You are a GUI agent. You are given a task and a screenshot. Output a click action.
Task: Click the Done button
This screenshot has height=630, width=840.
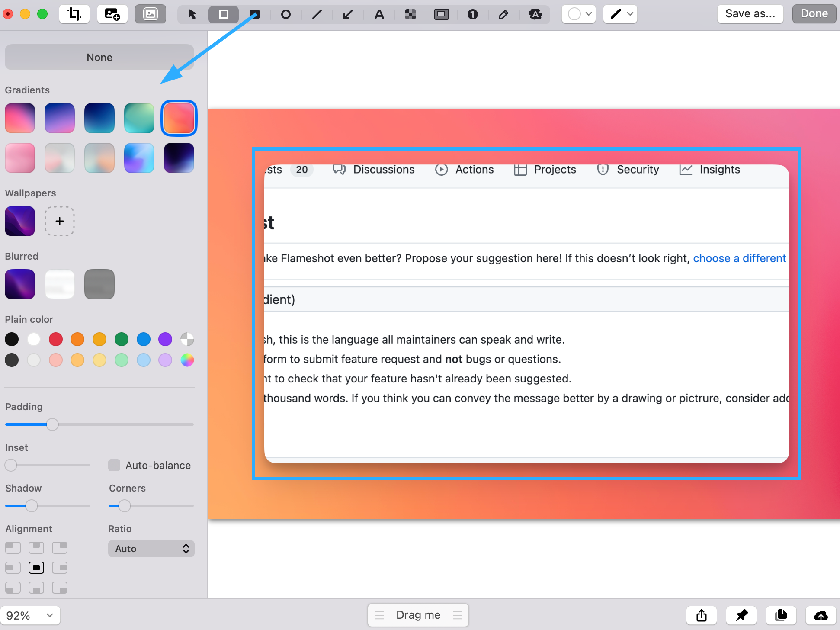(x=814, y=13)
